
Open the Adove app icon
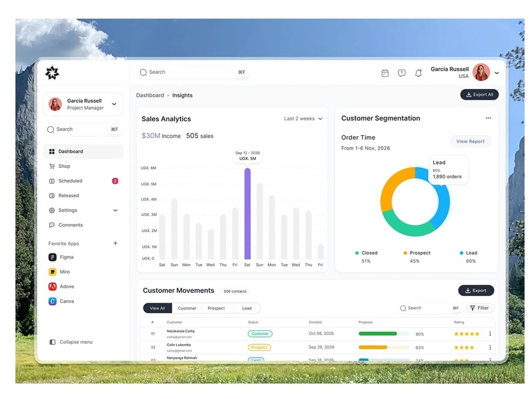[53, 286]
